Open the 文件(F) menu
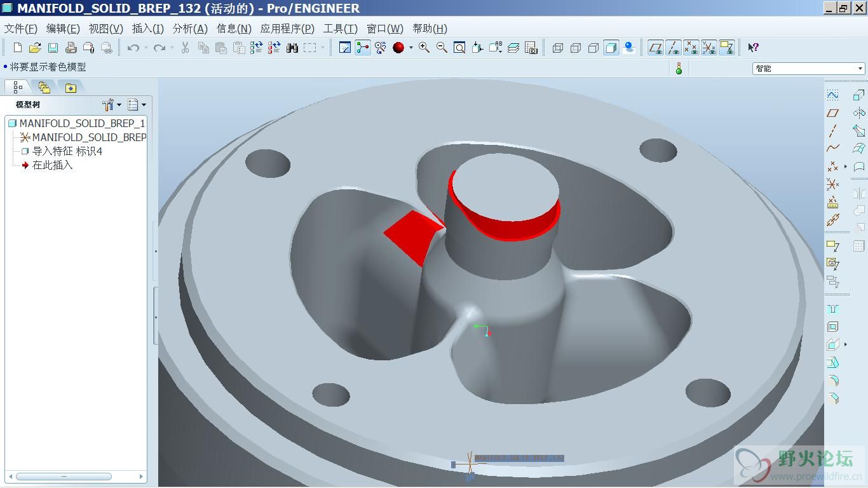868x488 pixels. [x=21, y=29]
